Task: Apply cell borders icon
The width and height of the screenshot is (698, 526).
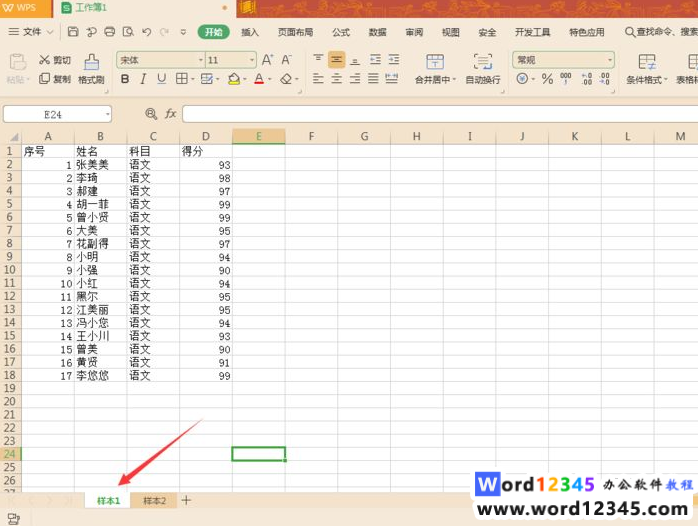Action: (x=182, y=79)
